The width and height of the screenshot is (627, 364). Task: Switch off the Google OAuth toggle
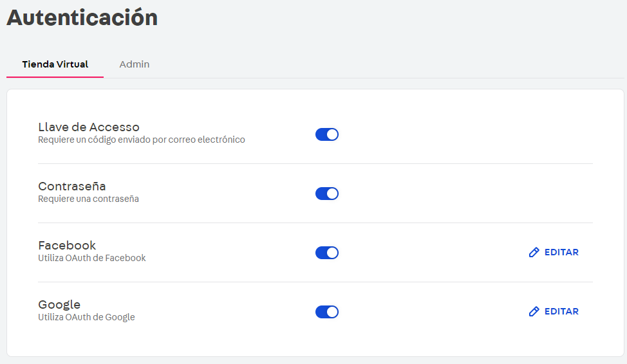[x=327, y=312]
